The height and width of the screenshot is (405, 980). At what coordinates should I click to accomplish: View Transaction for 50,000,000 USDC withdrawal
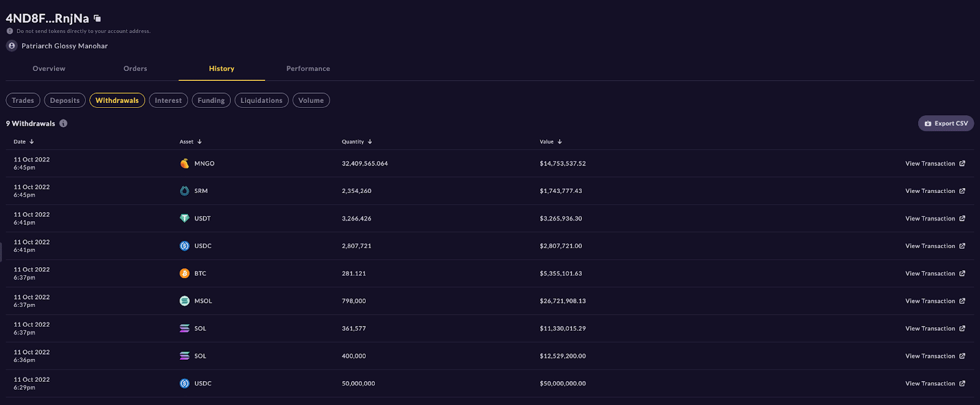click(935, 384)
